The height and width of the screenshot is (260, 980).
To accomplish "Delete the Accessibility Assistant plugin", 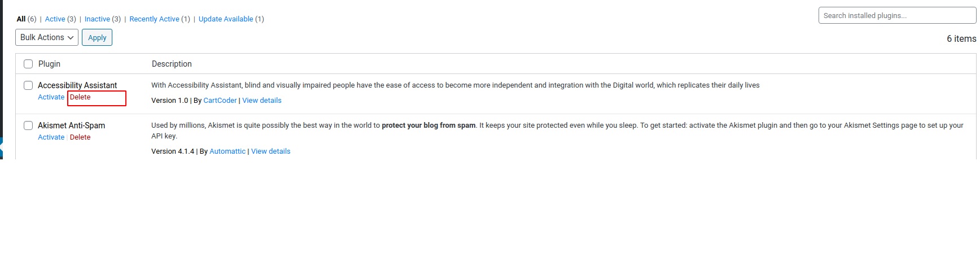I will coord(80,97).
